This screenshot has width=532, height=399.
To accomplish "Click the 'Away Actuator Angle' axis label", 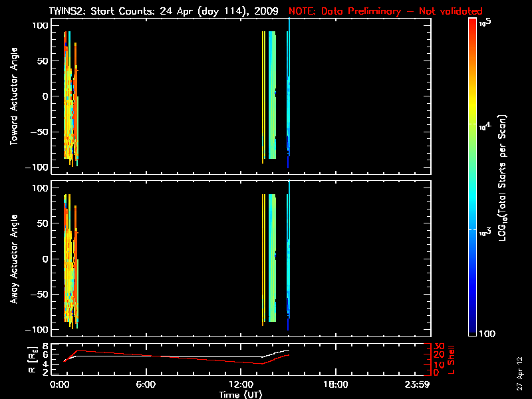I will click(13, 259).
